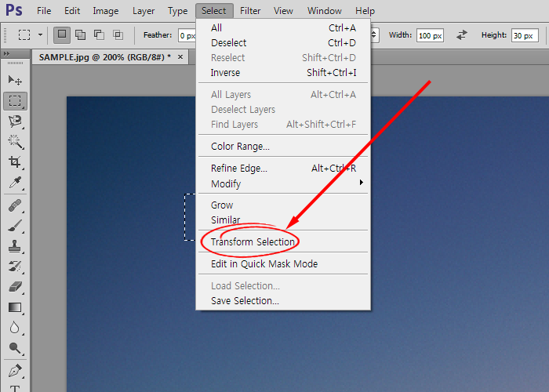Choose Deselect from the menu
The height and width of the screenshot is (392, 549).
coord(283,42)
